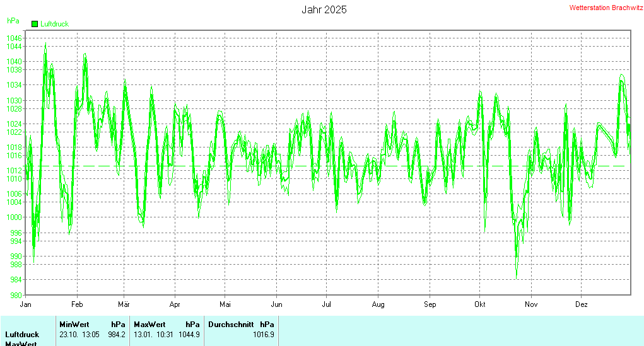This screenshot has height=346, width=644.
Task: Select the Feb month label on x-axis
Action: (x=77, y=304)
